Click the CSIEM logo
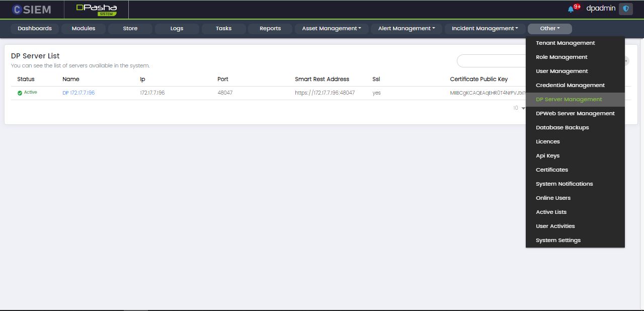This screenshot has width=644, height=311. (32, 9)
